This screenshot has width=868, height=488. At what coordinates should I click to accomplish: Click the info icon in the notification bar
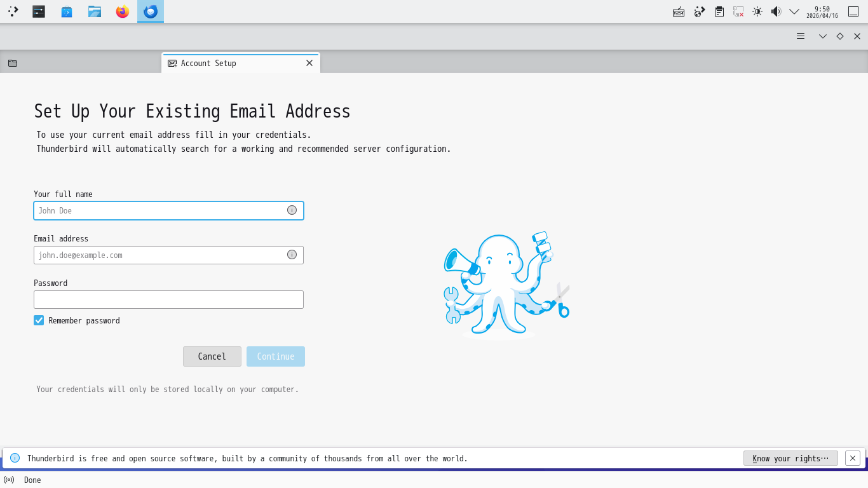(x=15, y=458)
